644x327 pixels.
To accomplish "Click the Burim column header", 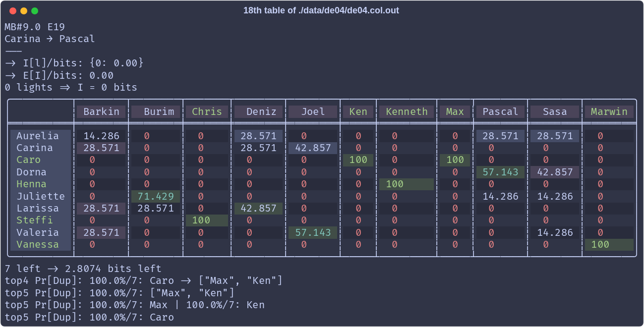I will pyautogui.click(x=156, y=111).
